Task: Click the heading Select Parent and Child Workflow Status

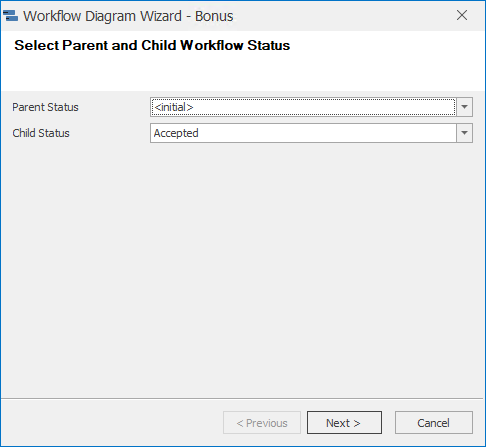Action: [152, 46]
